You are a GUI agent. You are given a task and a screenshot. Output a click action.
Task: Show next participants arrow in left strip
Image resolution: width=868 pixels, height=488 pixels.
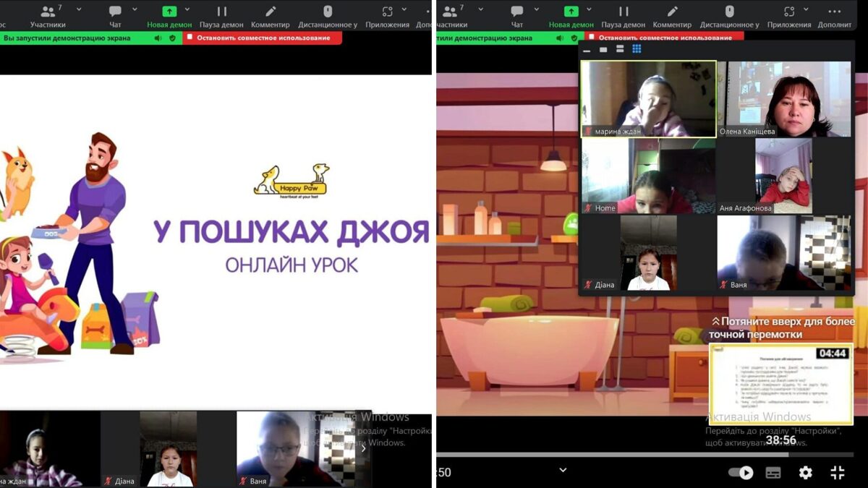click(364, 449)
